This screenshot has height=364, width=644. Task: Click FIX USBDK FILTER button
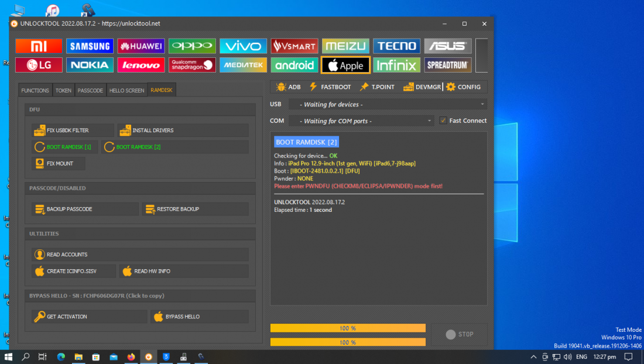click(73, 131)
